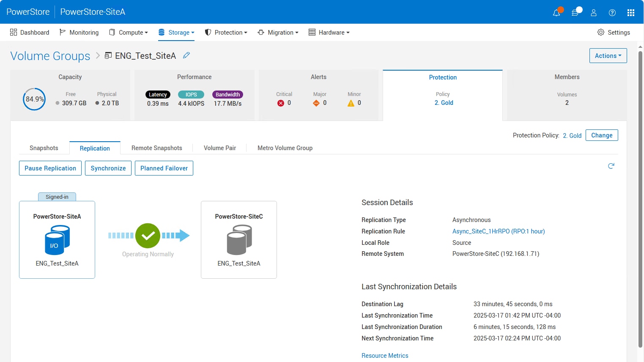Click the 84.9% capacity gauge
This screenshot has height=362, width=644.
point(34,99)
